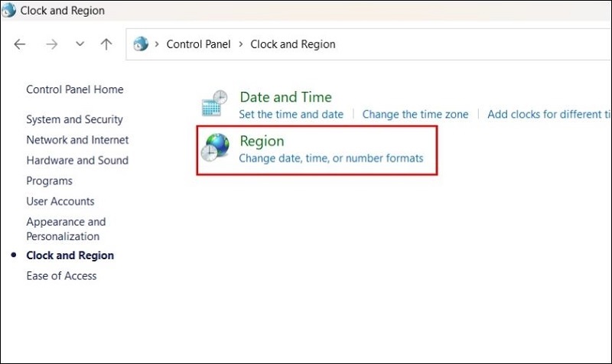The height and width of the screenshot is (364, 612).
Task: Open recent locations dropdown chevron
Action: [80, 44]
